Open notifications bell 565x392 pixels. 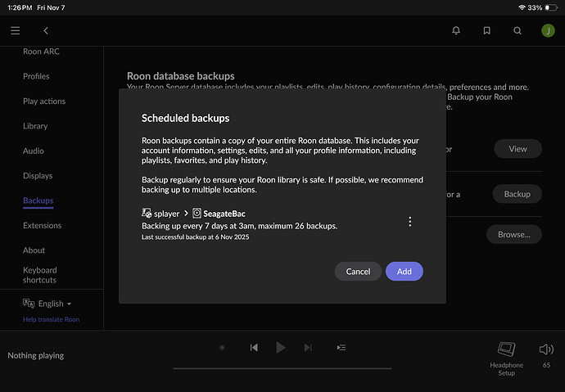456,30
